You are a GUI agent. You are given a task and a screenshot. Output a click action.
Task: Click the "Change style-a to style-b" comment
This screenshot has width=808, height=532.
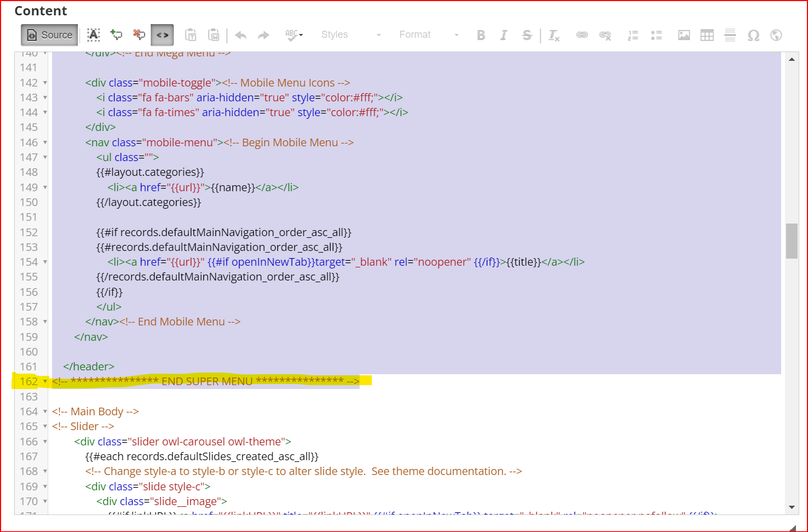[x=304, y=471]
